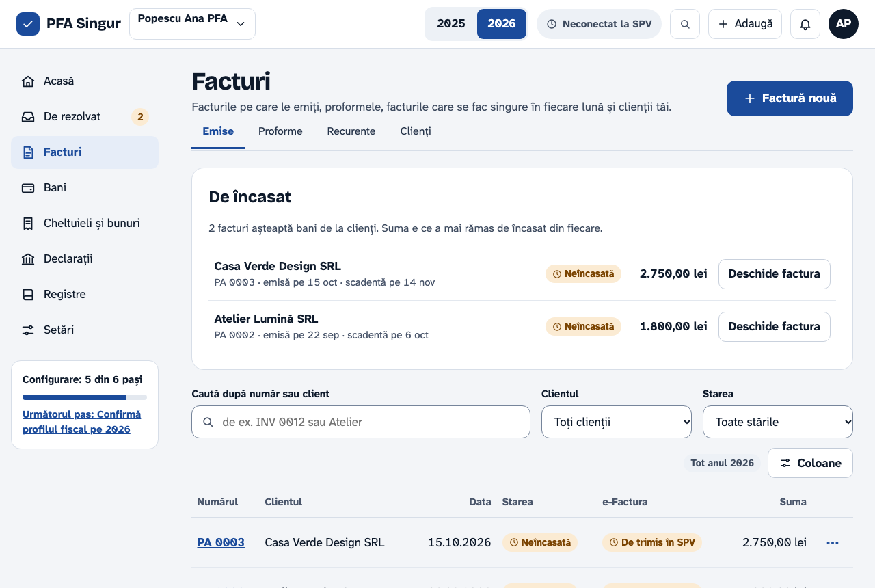Click the Bani card icon
Viewport: 875px width, 588px height.
coord(28,188)
